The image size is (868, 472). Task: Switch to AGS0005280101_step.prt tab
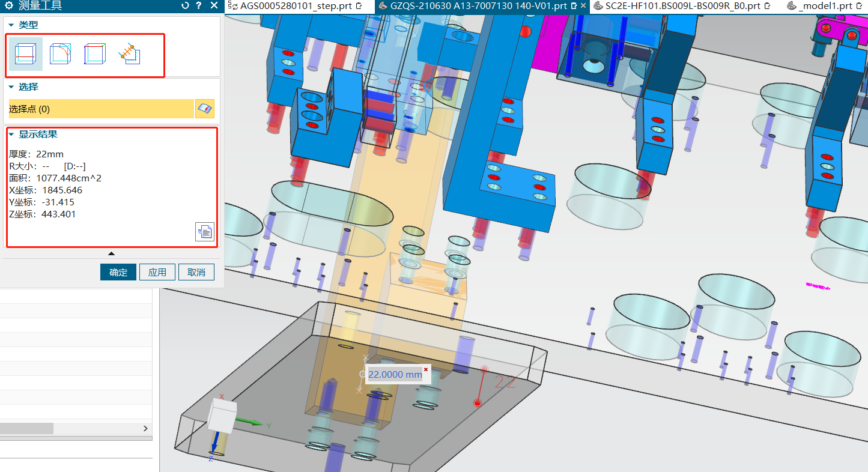296,6
